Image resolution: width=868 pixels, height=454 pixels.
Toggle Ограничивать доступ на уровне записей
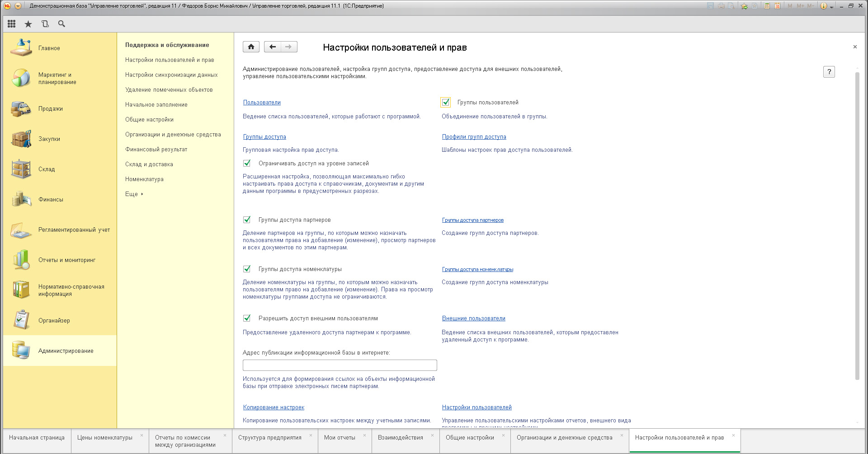coord(247,163)
